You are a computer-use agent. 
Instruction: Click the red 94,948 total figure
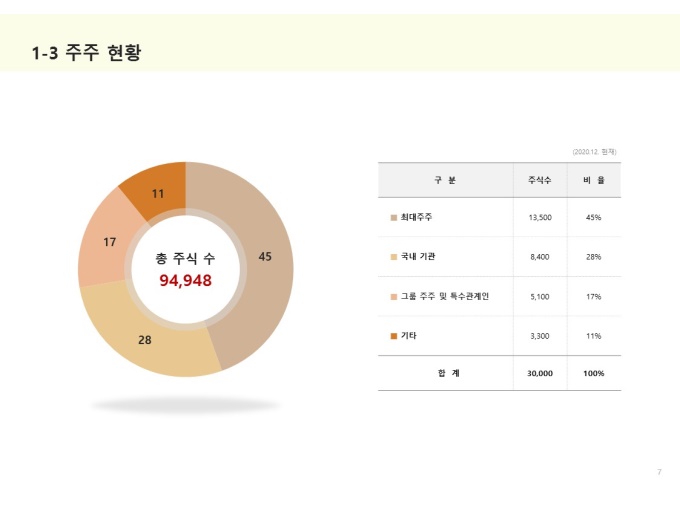tap(186, 281)
